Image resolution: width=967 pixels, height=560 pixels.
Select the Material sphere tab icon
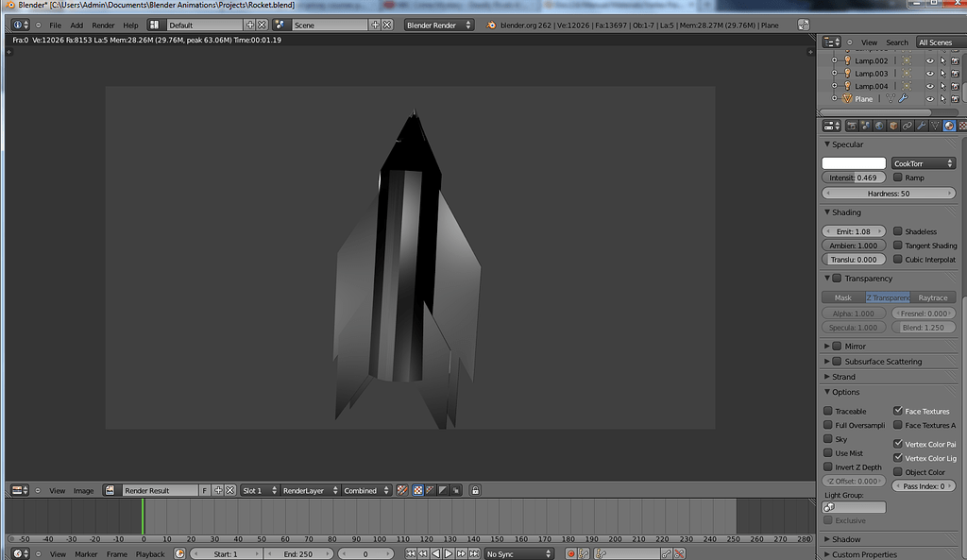(949, 126)
